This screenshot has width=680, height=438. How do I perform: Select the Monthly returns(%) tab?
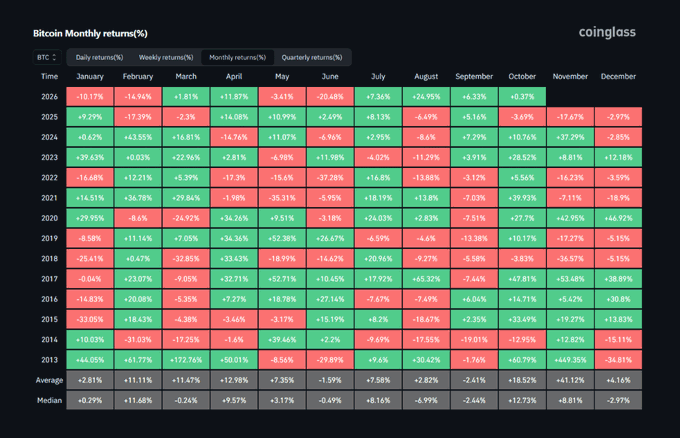[237, 57]
